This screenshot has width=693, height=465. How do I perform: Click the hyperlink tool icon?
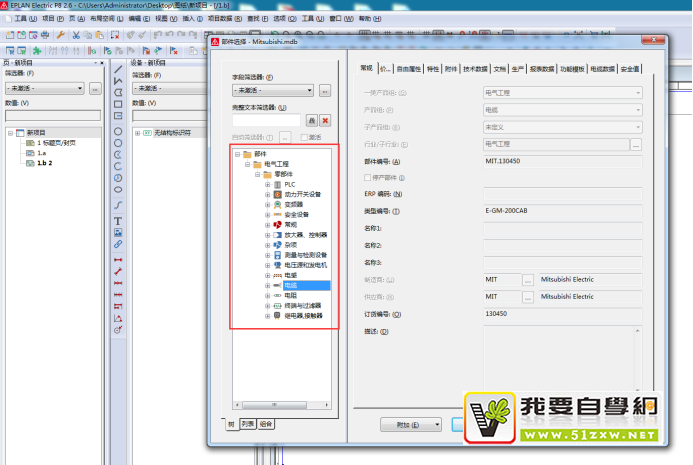(118, 244)
